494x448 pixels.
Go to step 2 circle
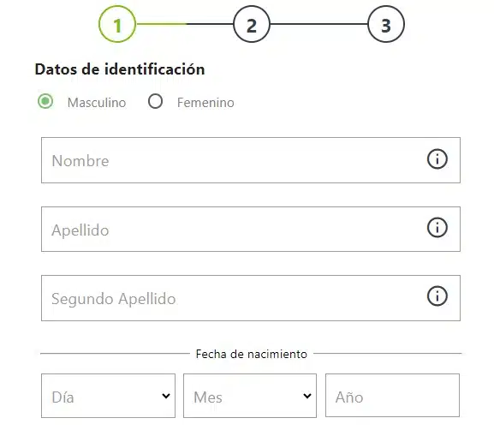point(252,24)
